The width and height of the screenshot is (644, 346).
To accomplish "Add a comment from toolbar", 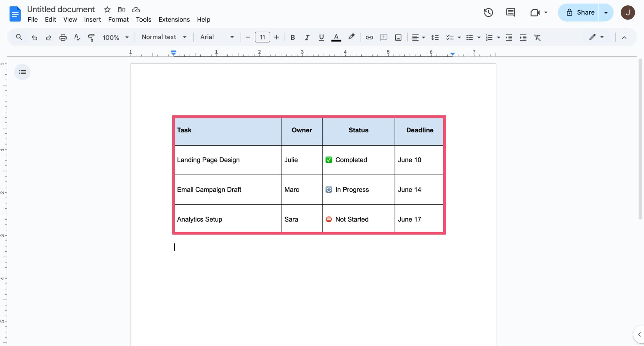I will pyautogui.click(x=384, y=37).
